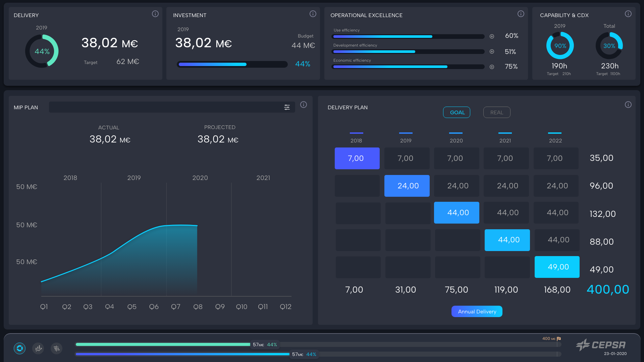
Task: Click the Annual Delivery button
Action: (477, 311)
